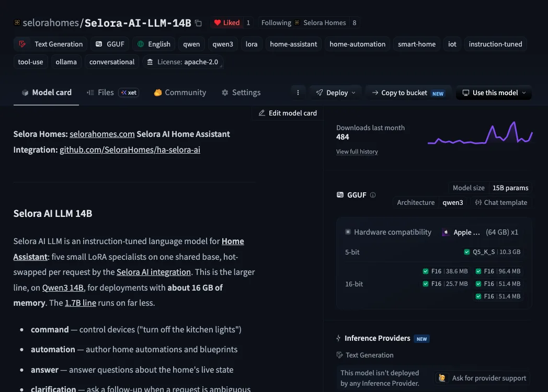Click the pencil icon for Edit model card

(x=261, y=113)
